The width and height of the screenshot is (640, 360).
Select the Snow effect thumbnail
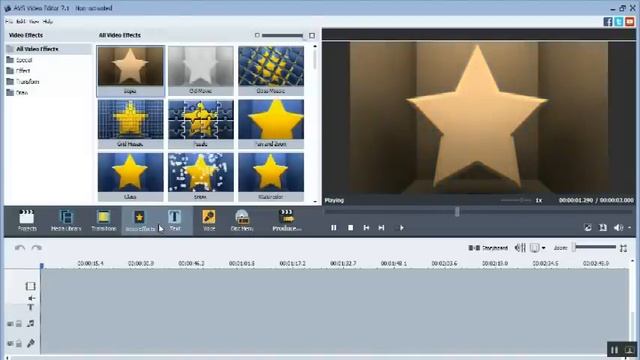(x=200, y=177)
